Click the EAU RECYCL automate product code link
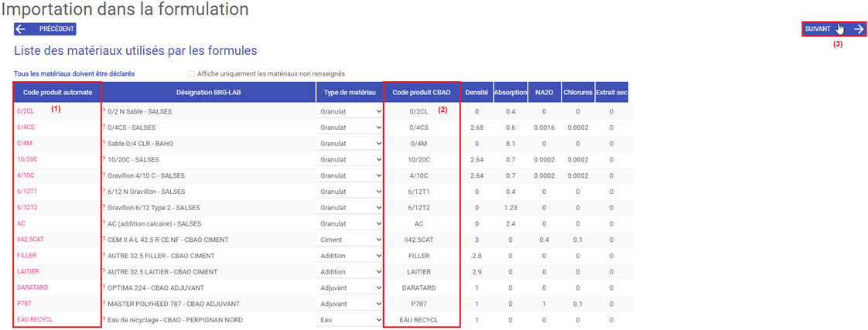The image size is (868, 330). tap(35, 319)
